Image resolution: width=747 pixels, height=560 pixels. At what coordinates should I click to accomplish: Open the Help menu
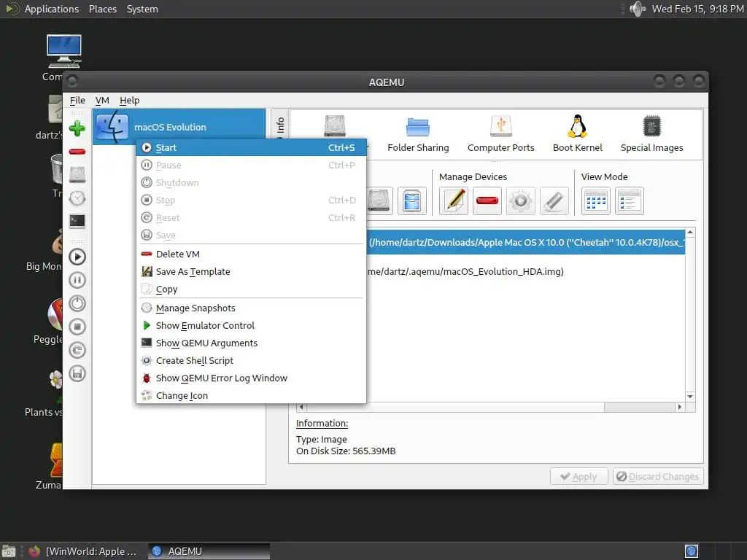pos(129,100)
